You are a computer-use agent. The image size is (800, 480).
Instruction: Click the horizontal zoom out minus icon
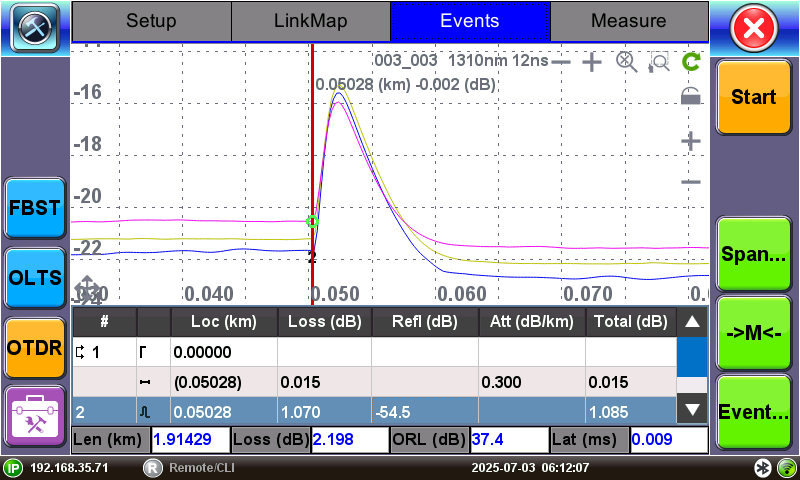click(x=561, y=62)
